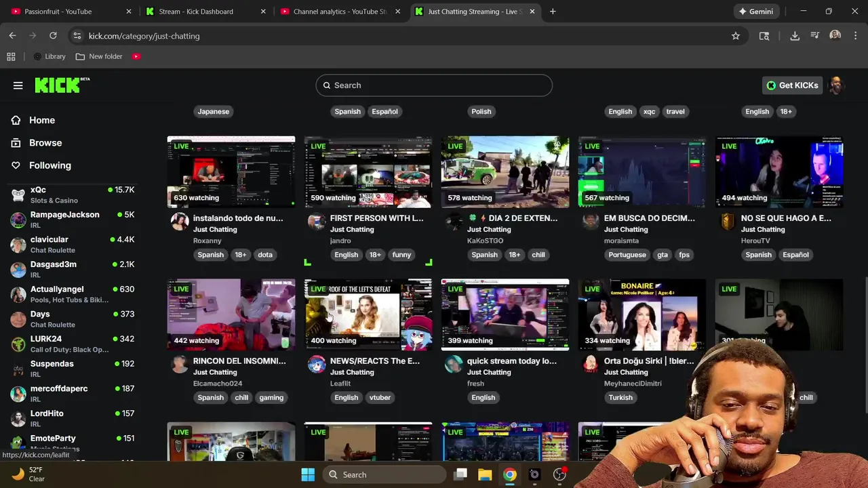Open the stream thumbnail with 578 watching

tap(505, 171)
